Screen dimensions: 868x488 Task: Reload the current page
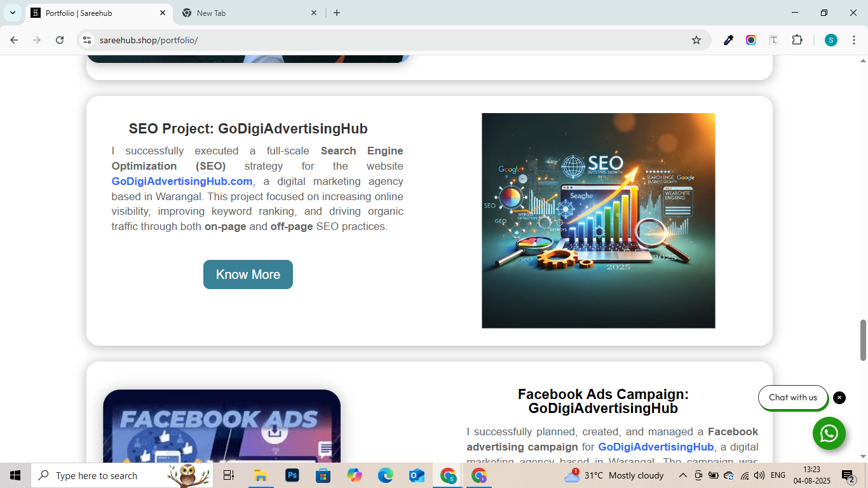point(60,40)
